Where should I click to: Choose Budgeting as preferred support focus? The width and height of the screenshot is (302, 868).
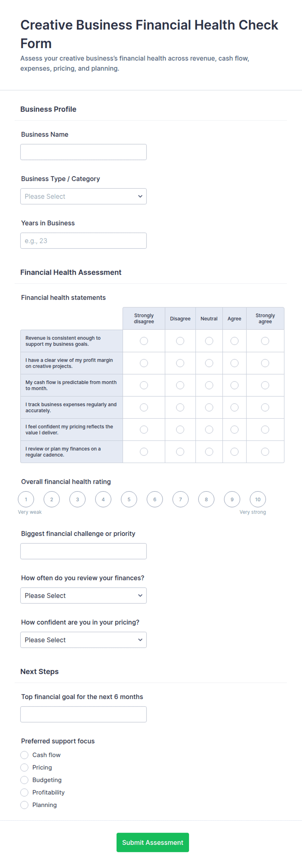click(24, 780)
